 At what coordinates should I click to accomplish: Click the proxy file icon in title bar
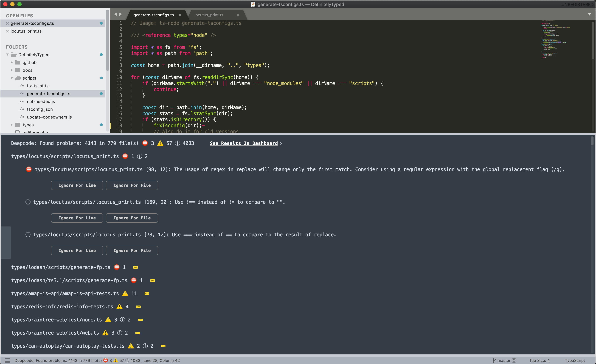[253, 4]
